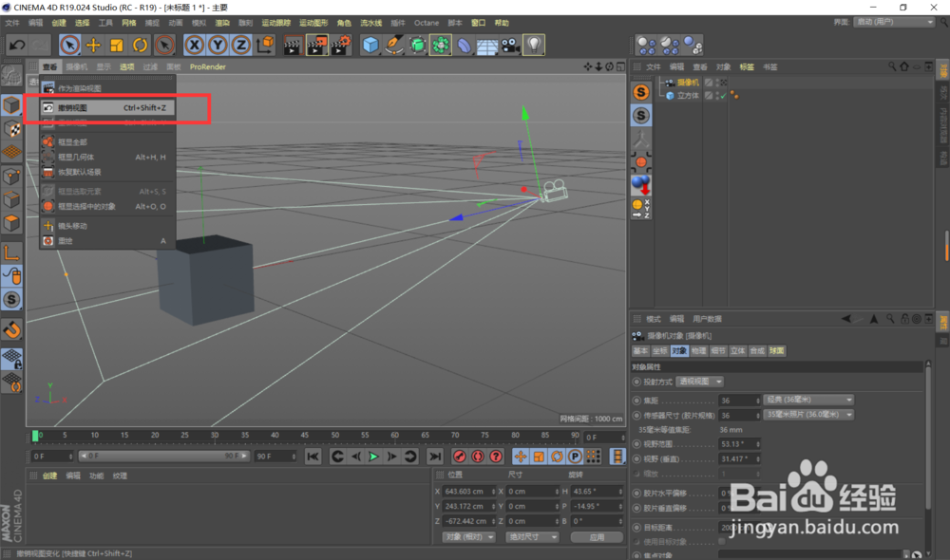Select Points mode cube icon
The image size is (950, 560).
click(12, 177)
